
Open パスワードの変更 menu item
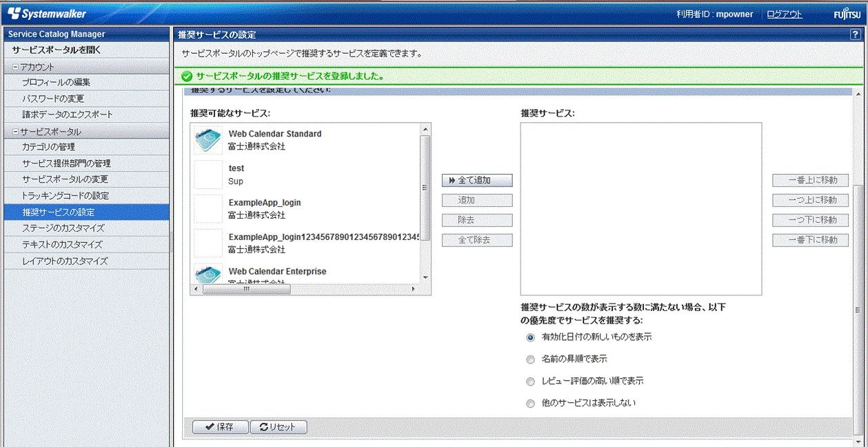[x=86, y=99]
